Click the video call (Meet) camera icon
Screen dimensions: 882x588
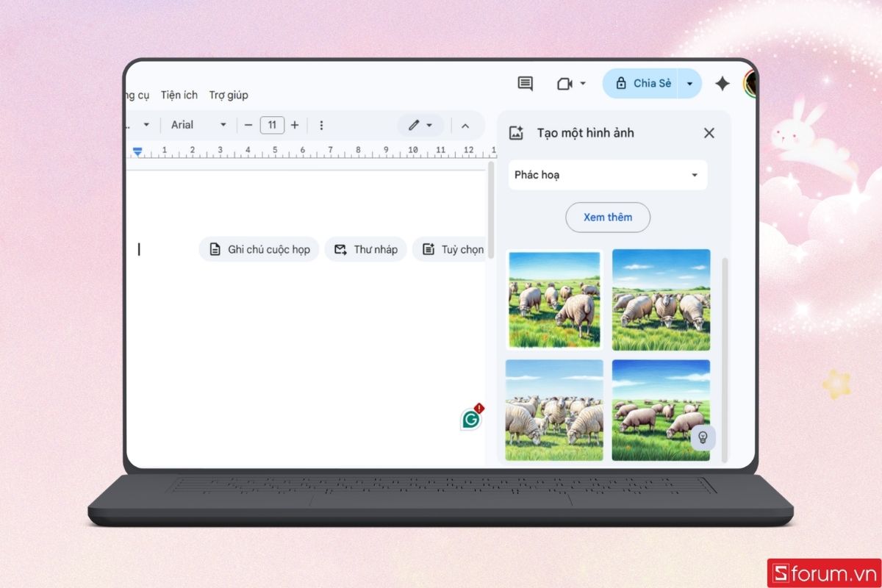pyautogui.click(x=566, y=83)
